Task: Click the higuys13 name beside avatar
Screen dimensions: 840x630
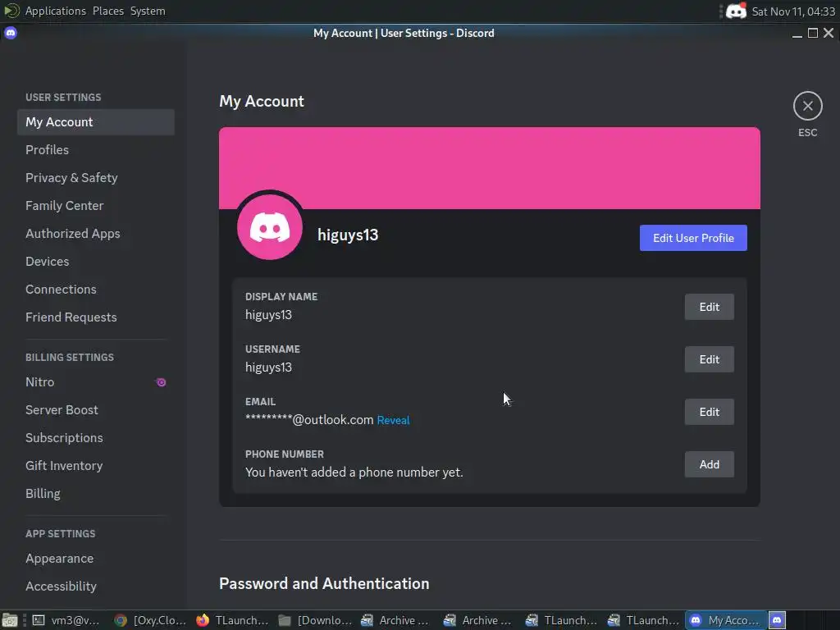Action: pos(348,235)
